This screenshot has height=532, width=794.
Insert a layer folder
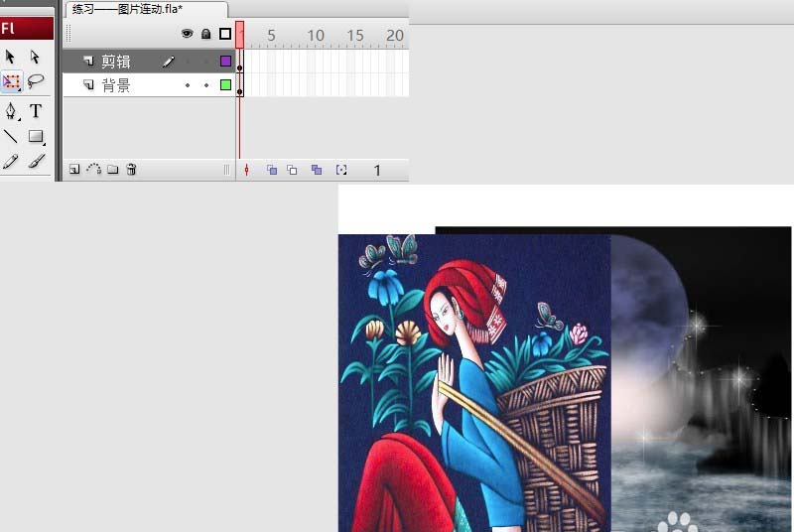tap(113, 170)
